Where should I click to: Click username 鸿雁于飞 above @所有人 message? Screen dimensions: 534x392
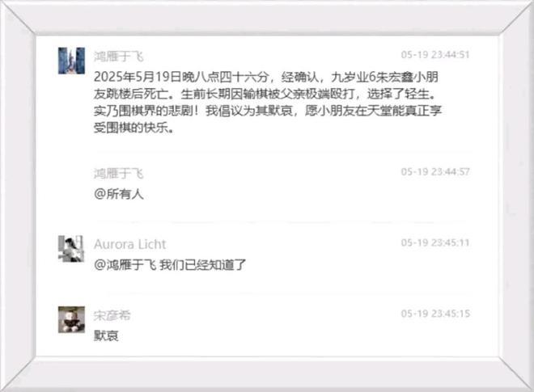[118, 174]
